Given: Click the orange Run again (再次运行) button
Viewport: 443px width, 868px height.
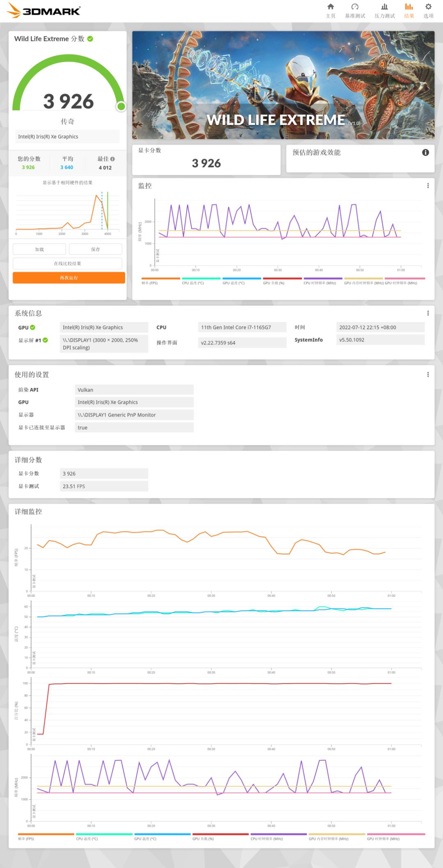Looking at the screenshot, I should pos(69,278).
